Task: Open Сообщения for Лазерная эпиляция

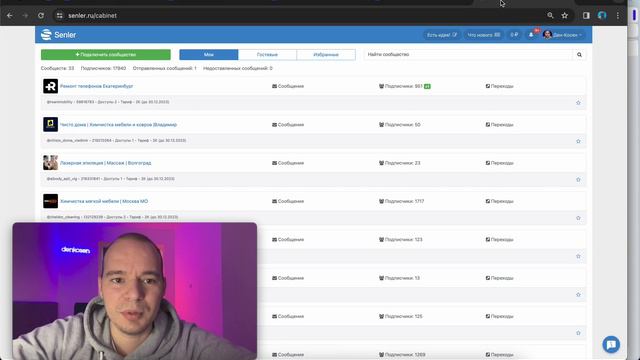Action: click(x=288, y=163)
